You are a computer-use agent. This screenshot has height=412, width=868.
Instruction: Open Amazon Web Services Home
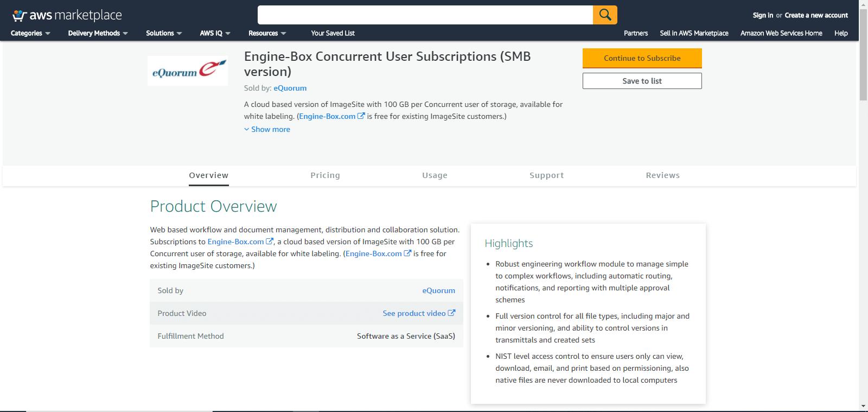pos(781,33)
